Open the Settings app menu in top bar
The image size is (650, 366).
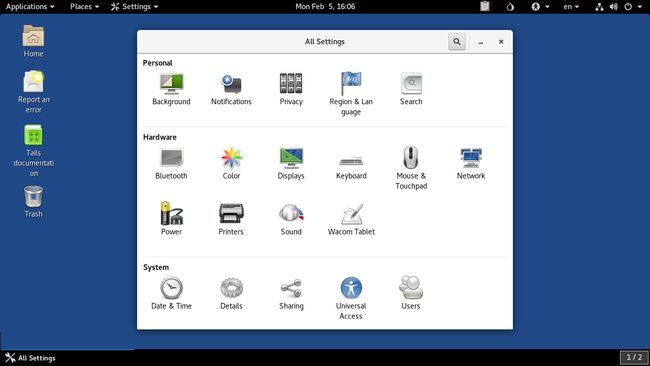coord(135,6)
